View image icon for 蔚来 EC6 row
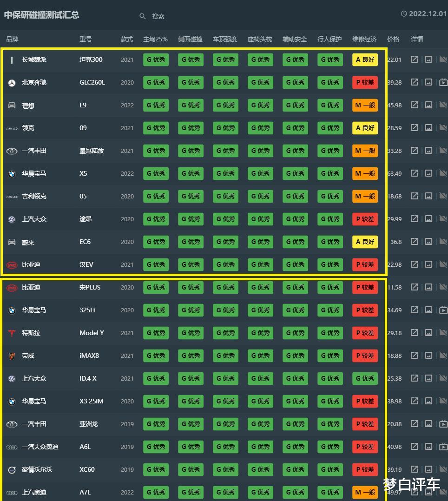448x501 pixels. click(x=428, y=242)
